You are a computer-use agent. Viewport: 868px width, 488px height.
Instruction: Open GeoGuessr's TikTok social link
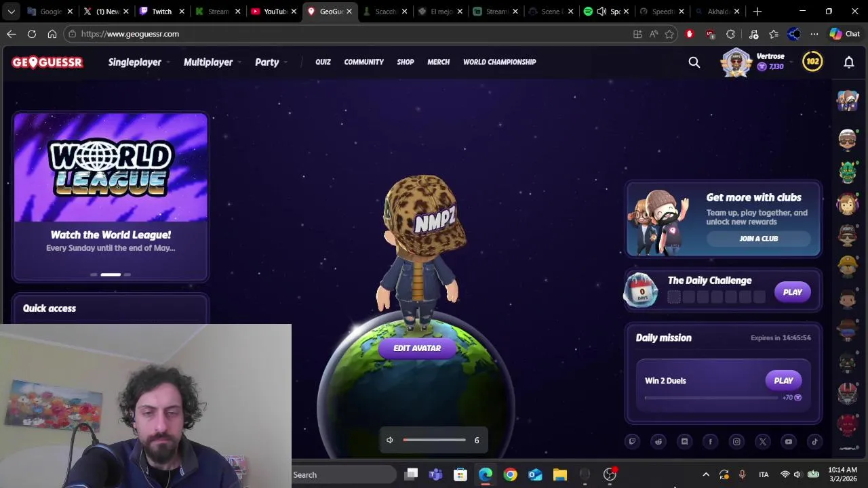tap(814, 441)
